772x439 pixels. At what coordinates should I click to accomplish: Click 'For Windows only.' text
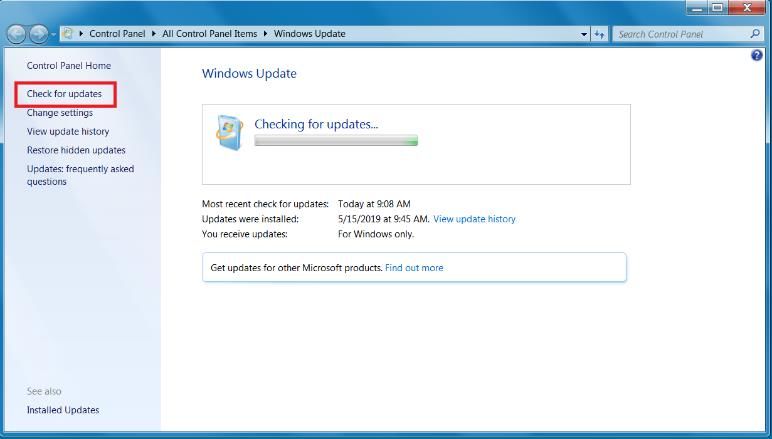(376, 234)
